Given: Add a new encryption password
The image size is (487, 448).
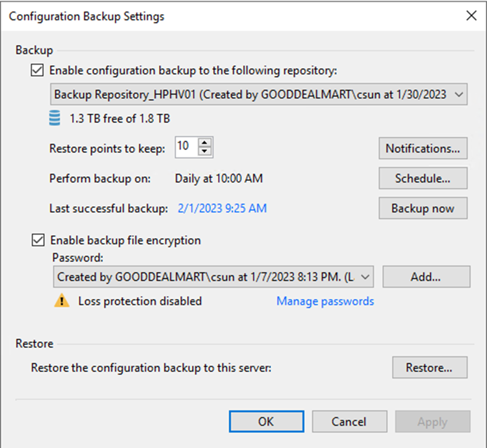Looking at the screenshot, I should tap(426, 277).
